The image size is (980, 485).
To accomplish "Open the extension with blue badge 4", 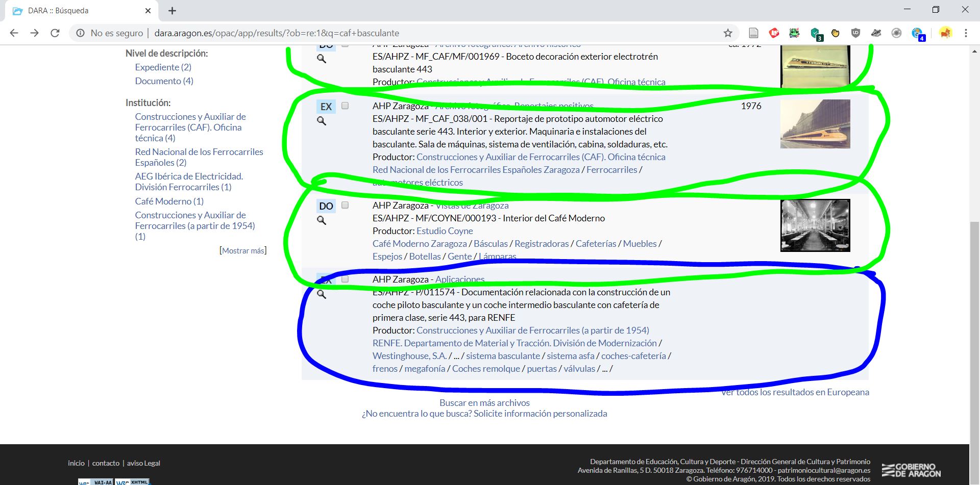I will [918, 34].
